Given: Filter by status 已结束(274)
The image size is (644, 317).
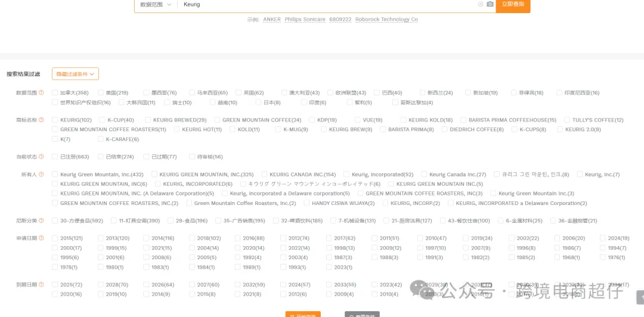Looking at the screenshot, I should (101, 157).
